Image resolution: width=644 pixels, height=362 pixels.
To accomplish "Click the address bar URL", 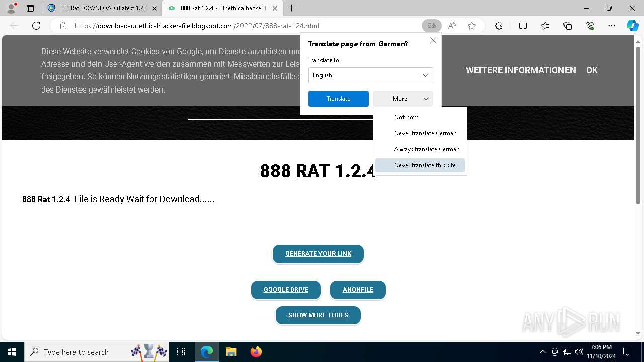I will [x=197, y=26].
